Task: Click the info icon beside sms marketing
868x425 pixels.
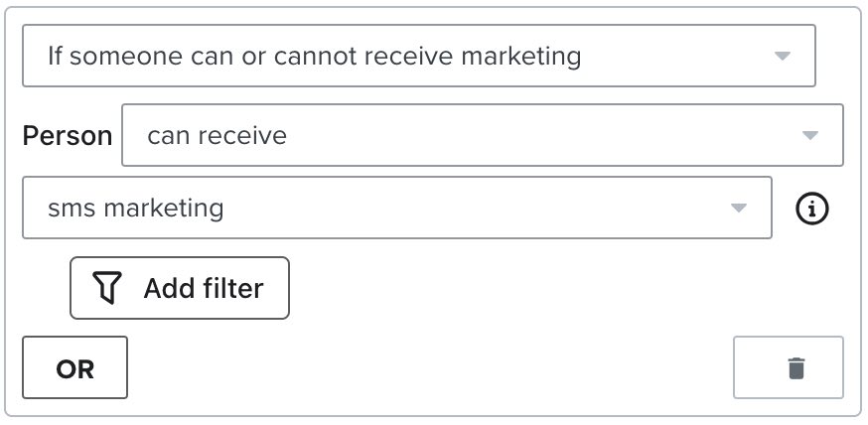Action: [x=812, y=209]
